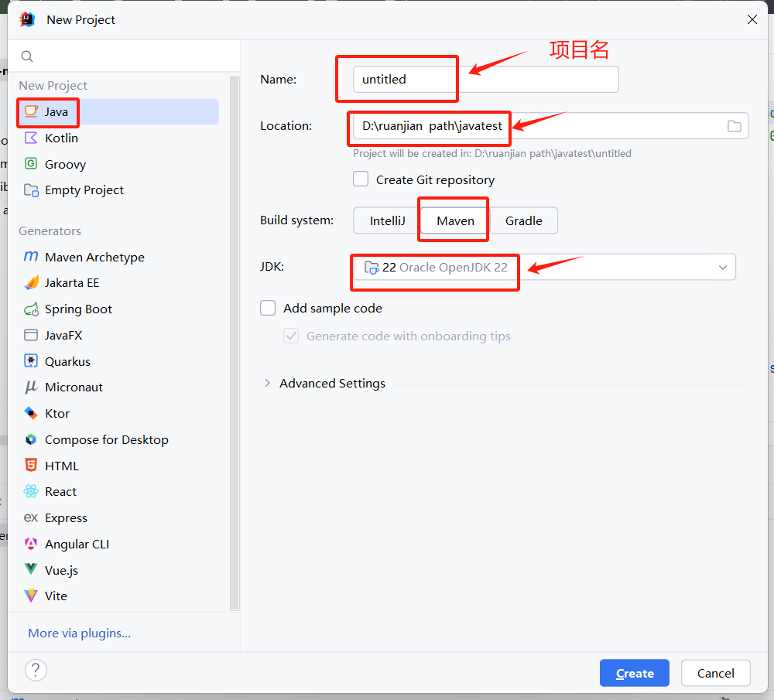
Task: Click 22 Oracle OpenJDK 22 text
Action: point(445,268)
